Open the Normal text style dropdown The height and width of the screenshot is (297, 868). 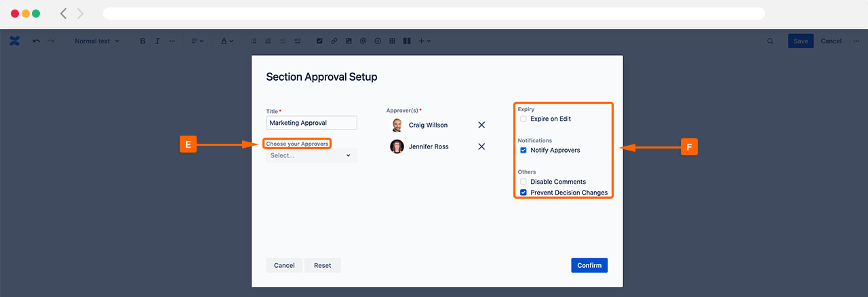click(x=96, y=41)
